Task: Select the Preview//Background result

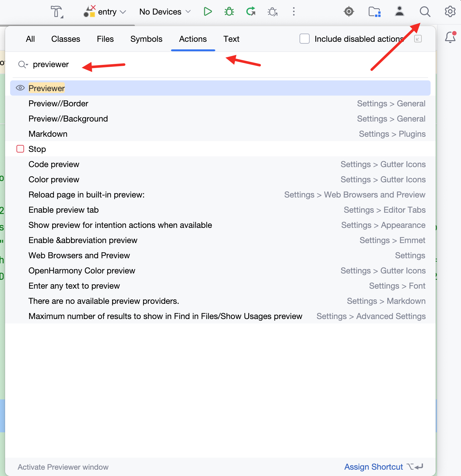Action: 220,119
